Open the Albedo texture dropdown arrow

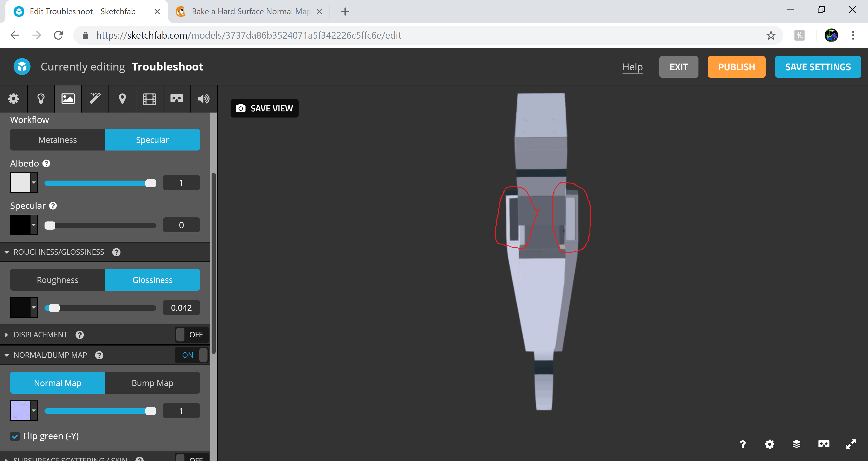point(34,183)
